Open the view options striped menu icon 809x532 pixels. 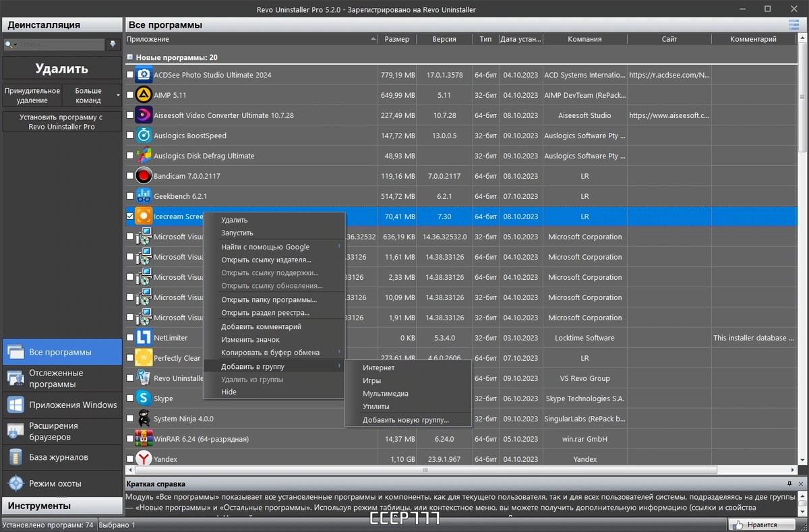pyautogui.click(x=793, y=25)
